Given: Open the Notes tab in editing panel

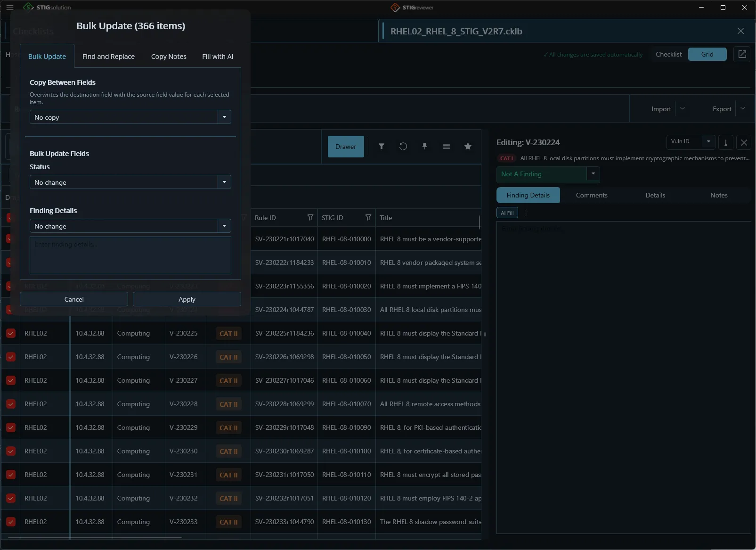Looking at the screenshot, I should pos(719,195).
